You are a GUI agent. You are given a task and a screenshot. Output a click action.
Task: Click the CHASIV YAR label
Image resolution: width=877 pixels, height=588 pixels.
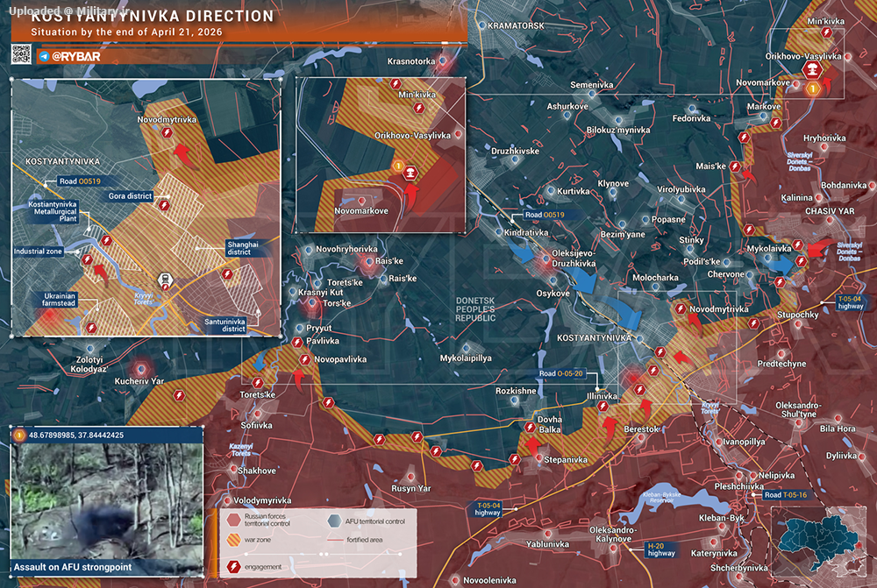click(x=830, y=211)
